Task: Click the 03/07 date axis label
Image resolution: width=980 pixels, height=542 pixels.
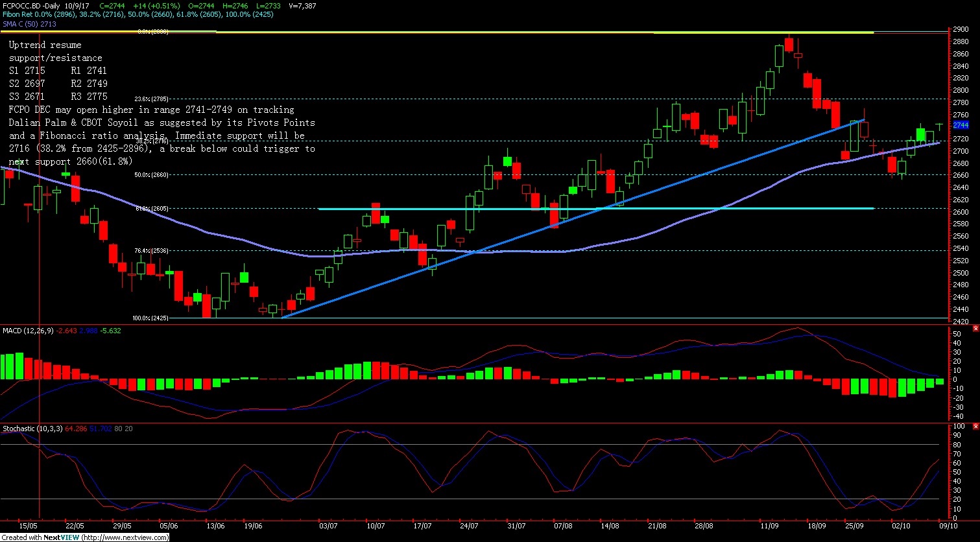Action: tap(328, 526)
